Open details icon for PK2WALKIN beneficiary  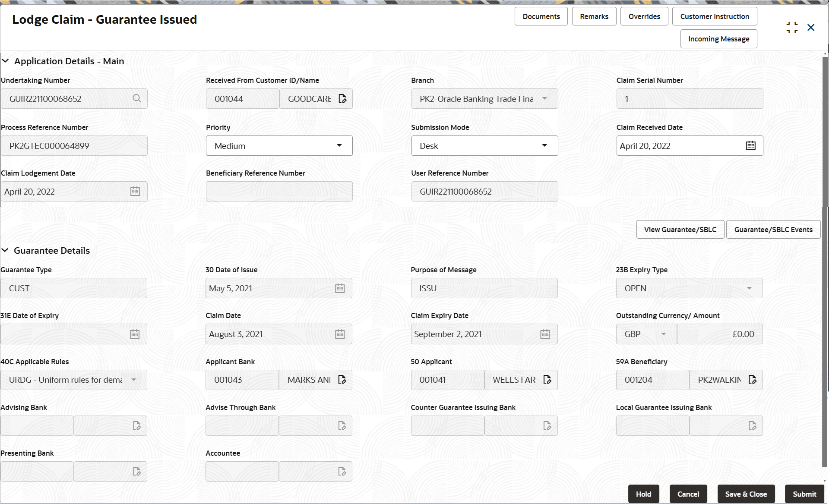(752, 380)
